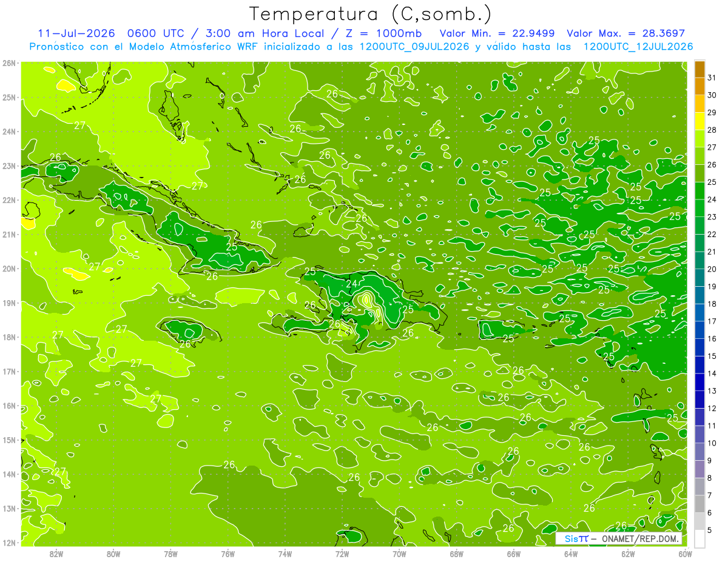
Task: Click the "20N" latitude axis label
Action: tap(9, 269)
